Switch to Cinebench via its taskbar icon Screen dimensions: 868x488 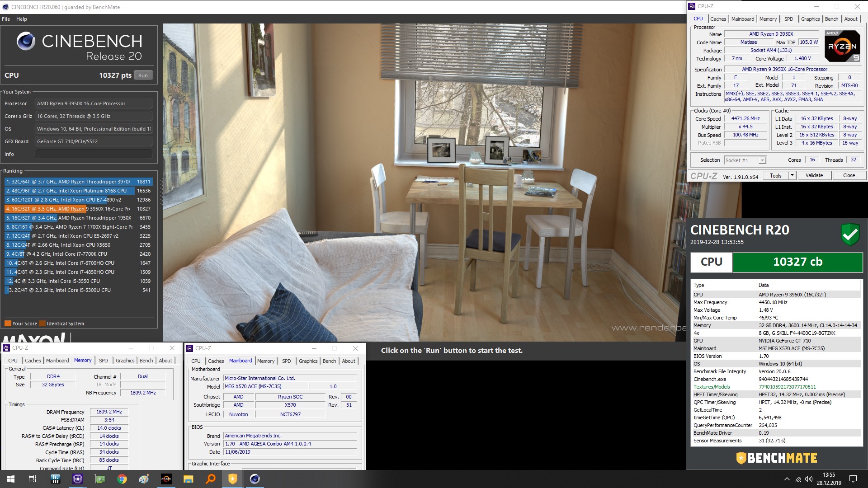tap(255, 479)
